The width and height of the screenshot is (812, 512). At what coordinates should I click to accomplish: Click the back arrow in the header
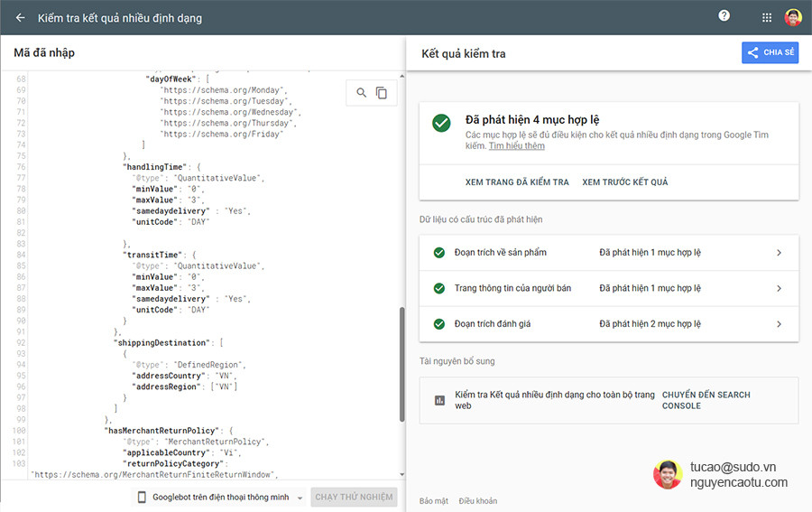[x=20, y=17]
